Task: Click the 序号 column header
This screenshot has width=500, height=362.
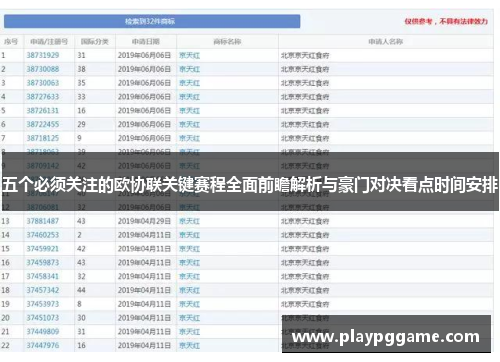Action: tap(11, 42)
